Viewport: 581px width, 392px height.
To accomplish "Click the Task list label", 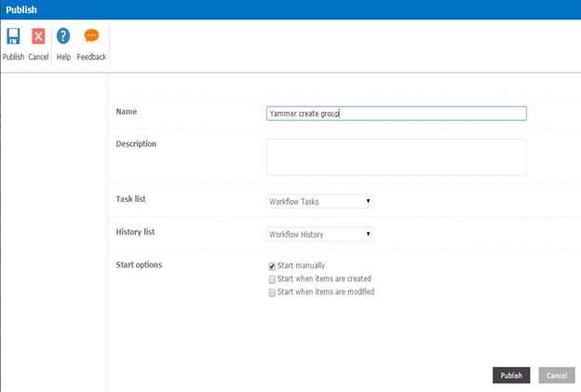I will [130, 198].
